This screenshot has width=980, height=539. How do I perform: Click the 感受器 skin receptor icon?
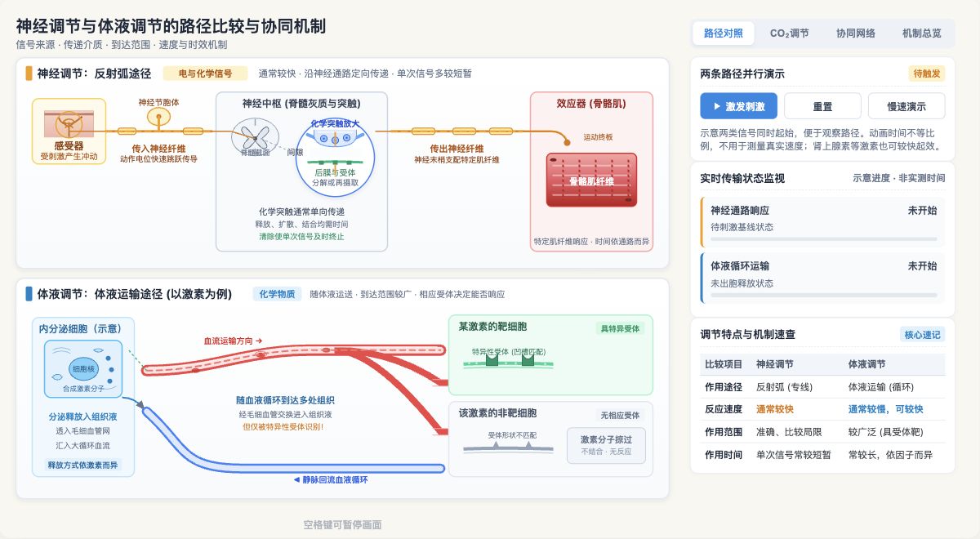pyautogui.click(x=69, y=123)
